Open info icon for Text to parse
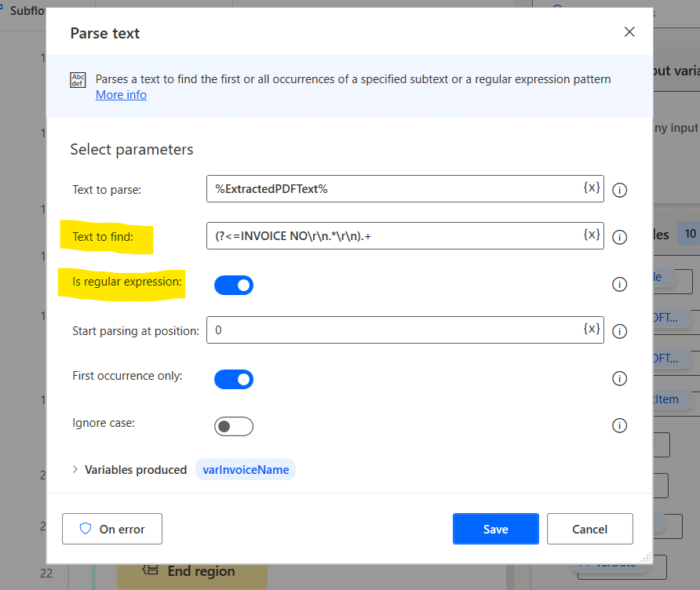Screen dimensions: 700x590 point(619,190)
